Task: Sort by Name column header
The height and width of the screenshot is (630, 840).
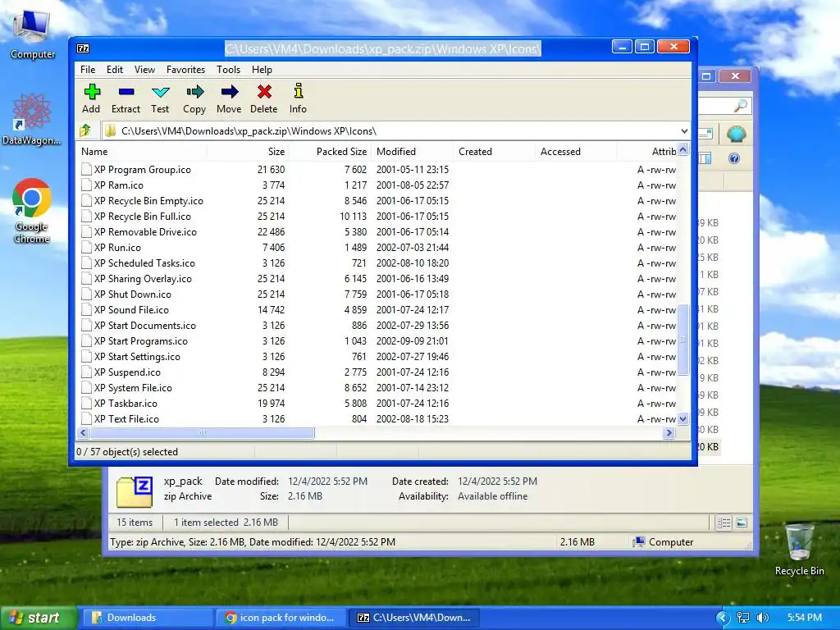Action: 141,152
